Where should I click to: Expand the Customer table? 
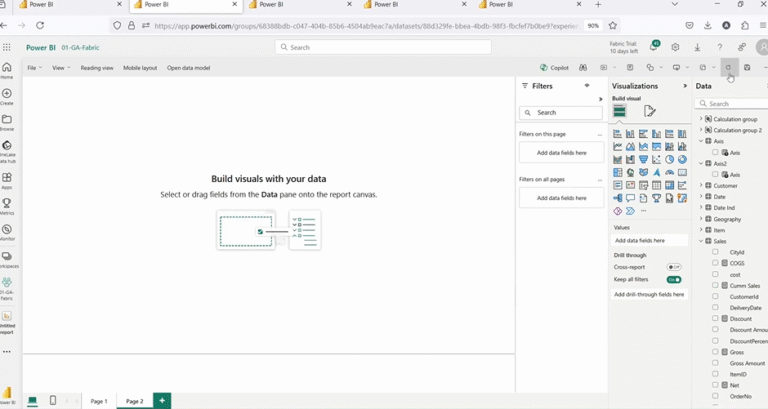click(701, 185)
